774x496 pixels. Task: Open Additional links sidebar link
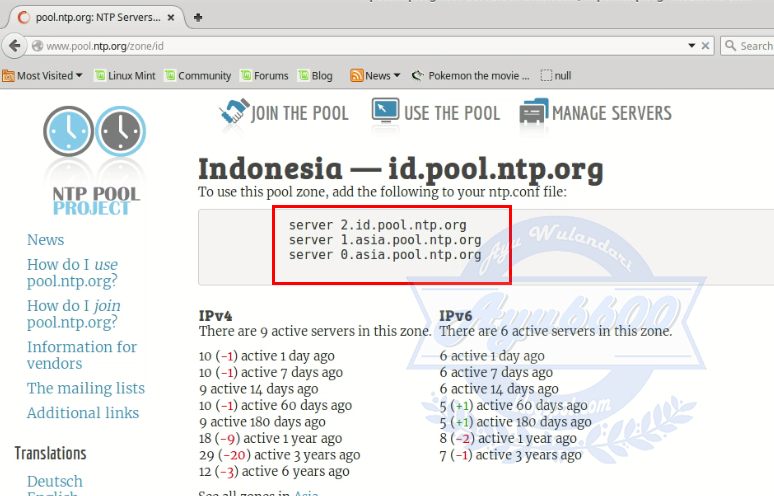(x=83, y=413)
